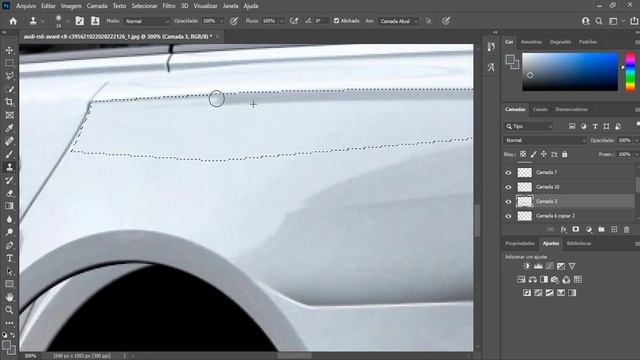This screenshot has height=360, width=640.
Task: Select the Clone Stamp tool in toolbar
Action: click(9, 167)
